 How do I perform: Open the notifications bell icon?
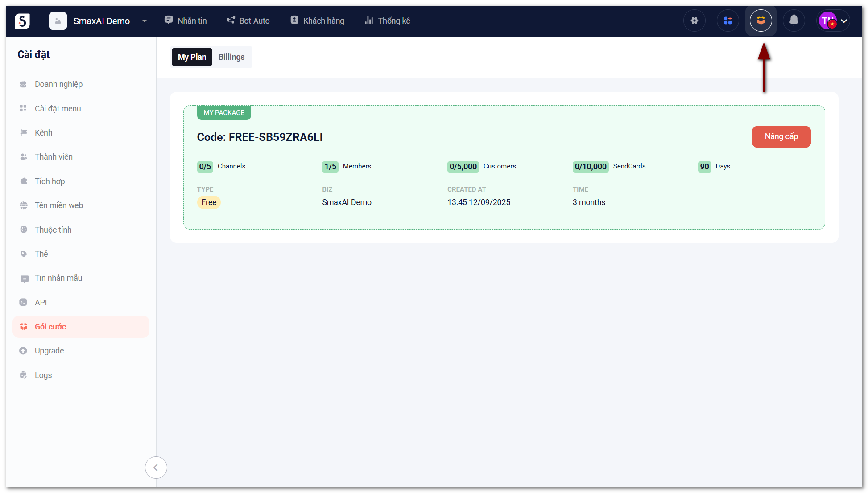pyautogui.click(x=794, y=21)
